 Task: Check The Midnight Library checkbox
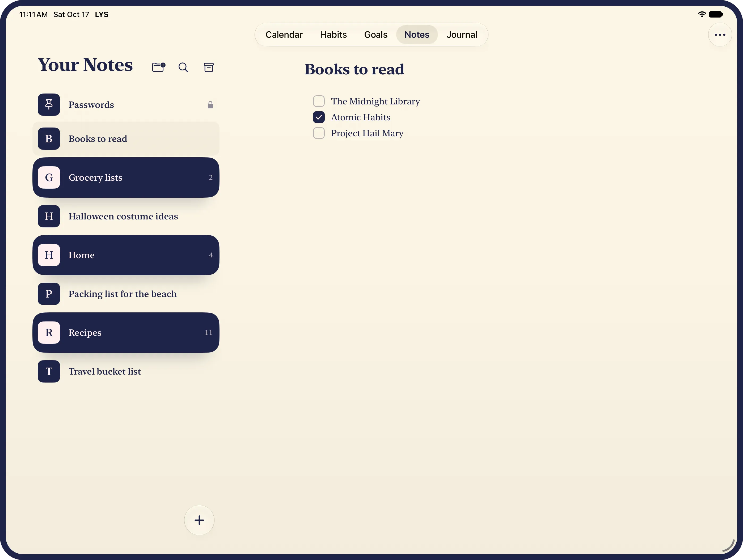pos(319,101)
